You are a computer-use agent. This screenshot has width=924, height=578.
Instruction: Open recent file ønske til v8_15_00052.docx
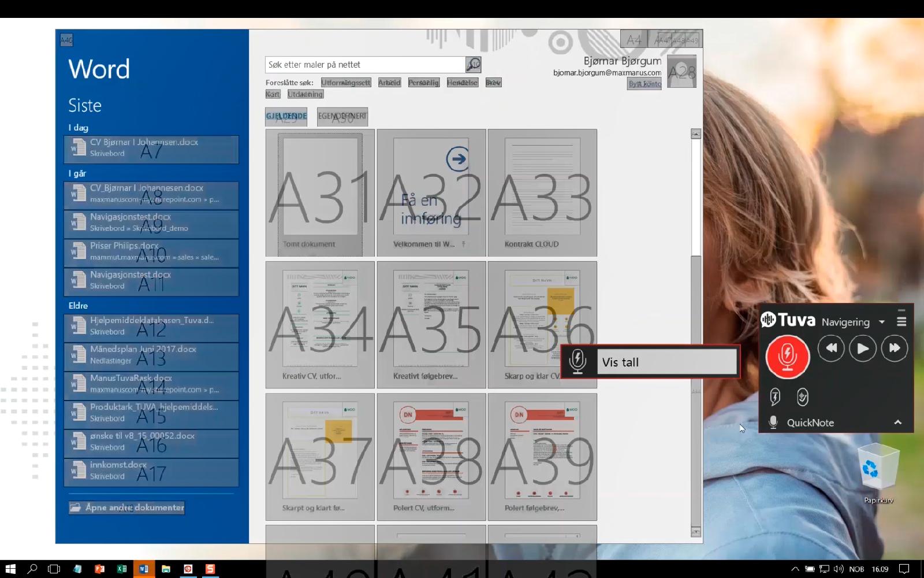coord(151,443)
